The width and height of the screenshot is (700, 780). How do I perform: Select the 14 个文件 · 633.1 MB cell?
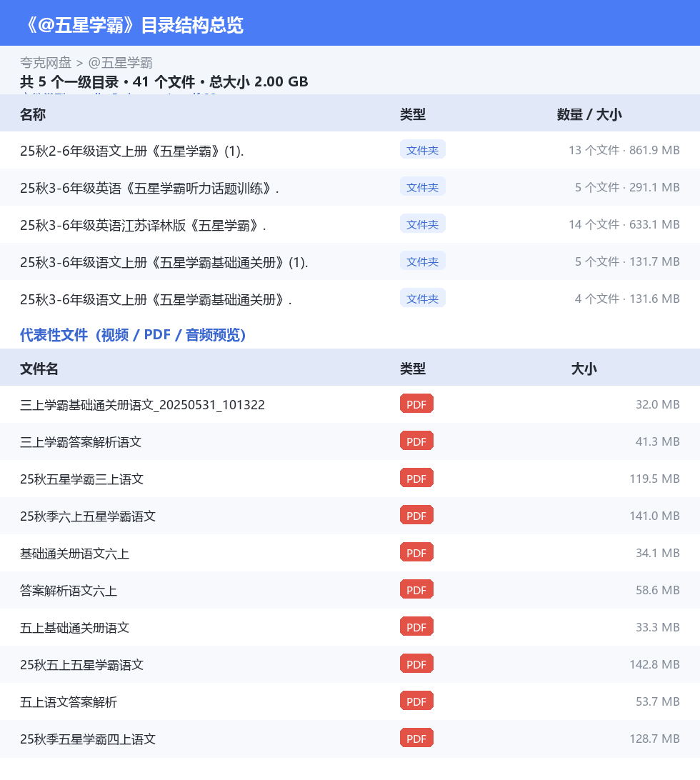point(624,224)
